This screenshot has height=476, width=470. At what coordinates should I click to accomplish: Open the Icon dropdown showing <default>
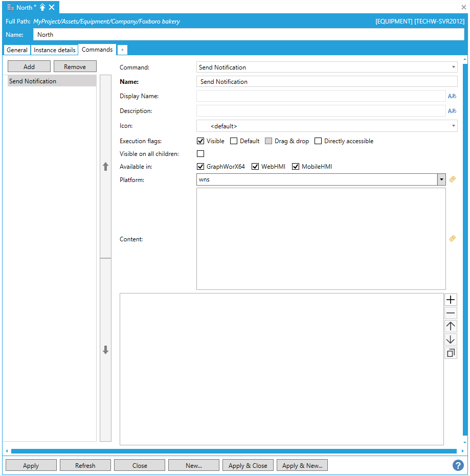[x=454, y=126]
